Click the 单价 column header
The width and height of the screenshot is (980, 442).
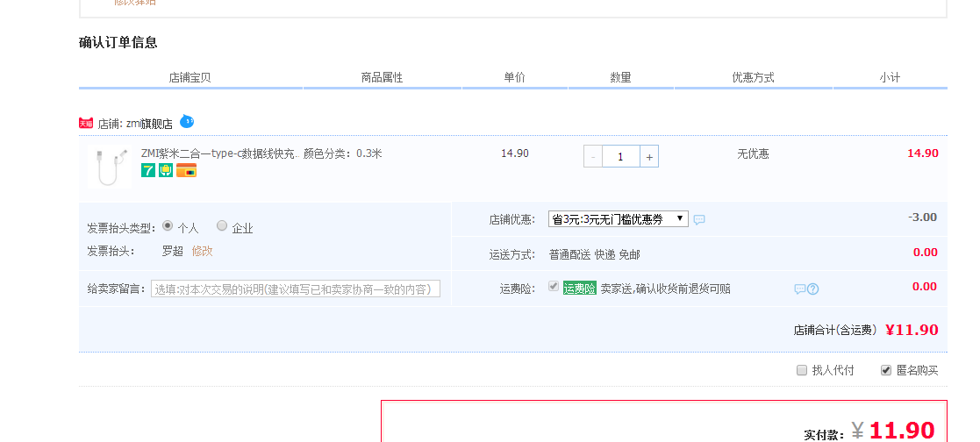515,77
